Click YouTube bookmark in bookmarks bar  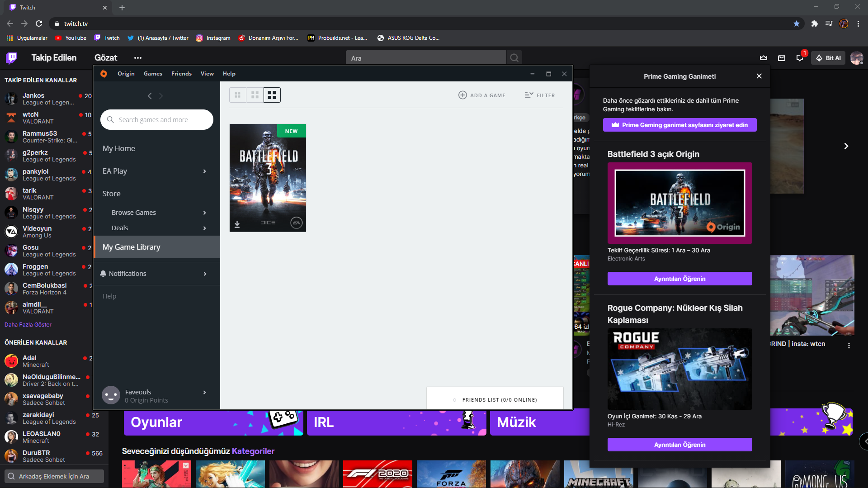71,38
